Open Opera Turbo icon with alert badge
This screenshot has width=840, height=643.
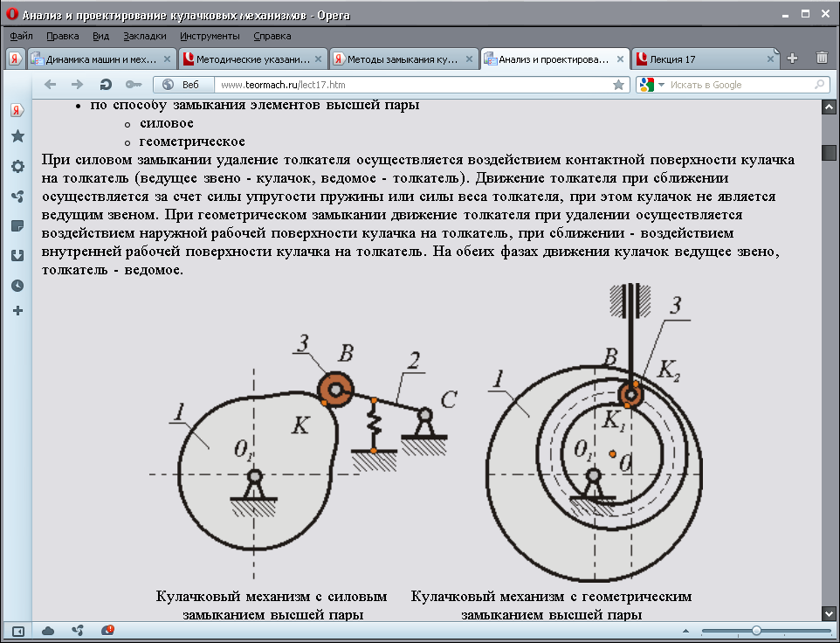107,631
